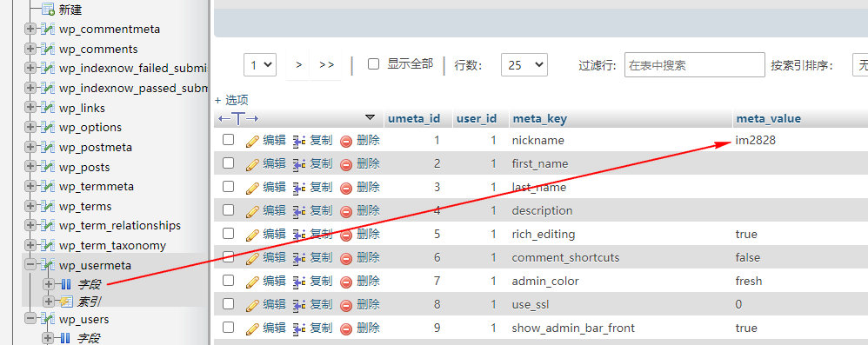868x345 pixels.
Task: Click 删除 link in admin_color row
Action: coord(368,281)
